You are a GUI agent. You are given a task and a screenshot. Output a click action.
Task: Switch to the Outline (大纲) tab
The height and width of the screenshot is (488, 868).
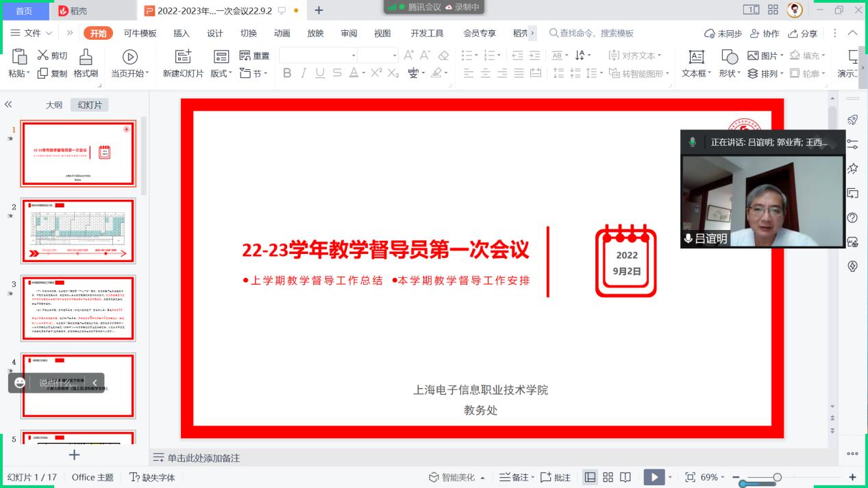[x=54, y=105]
